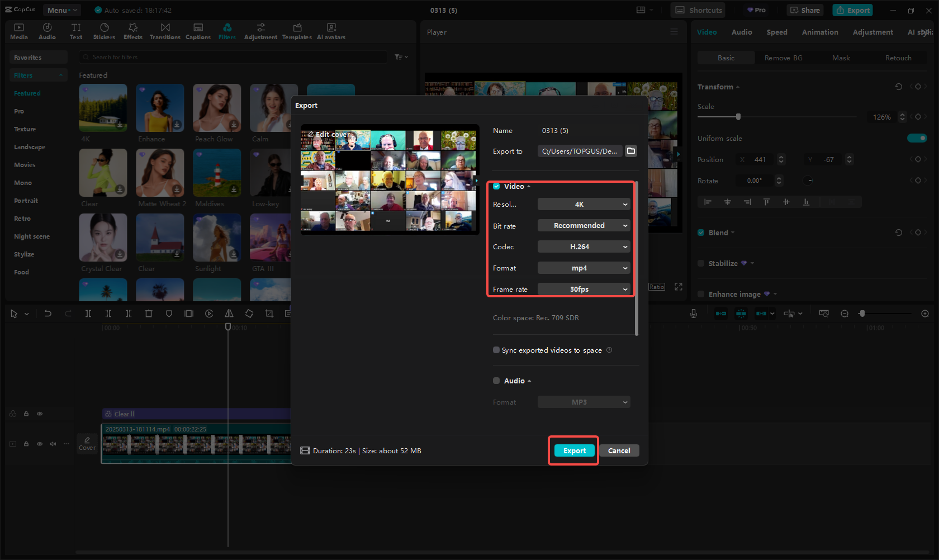
Task: Open the AI avatars panel
Action: (331, 31)
